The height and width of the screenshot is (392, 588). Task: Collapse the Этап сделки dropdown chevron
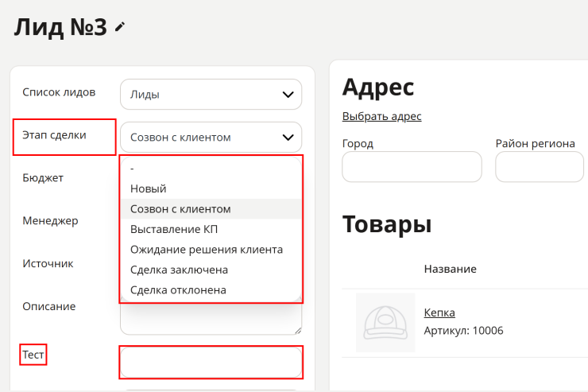click(288, 138)
